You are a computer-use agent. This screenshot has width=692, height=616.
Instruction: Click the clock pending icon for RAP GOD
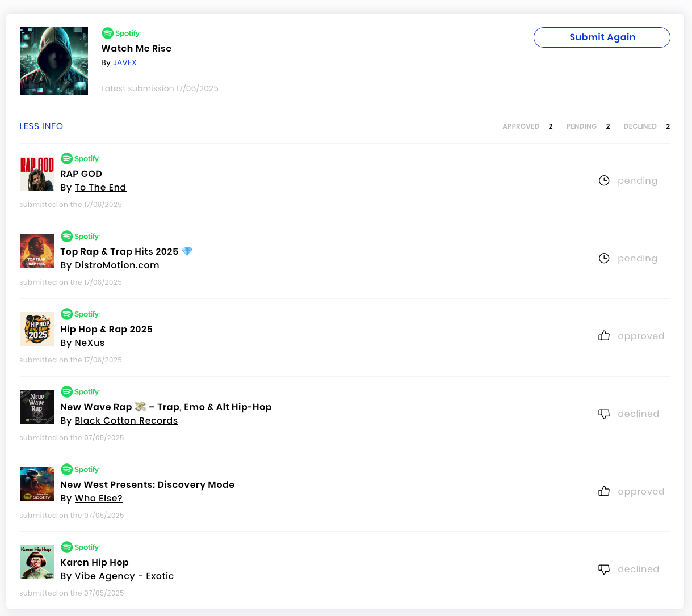(604, 180)
